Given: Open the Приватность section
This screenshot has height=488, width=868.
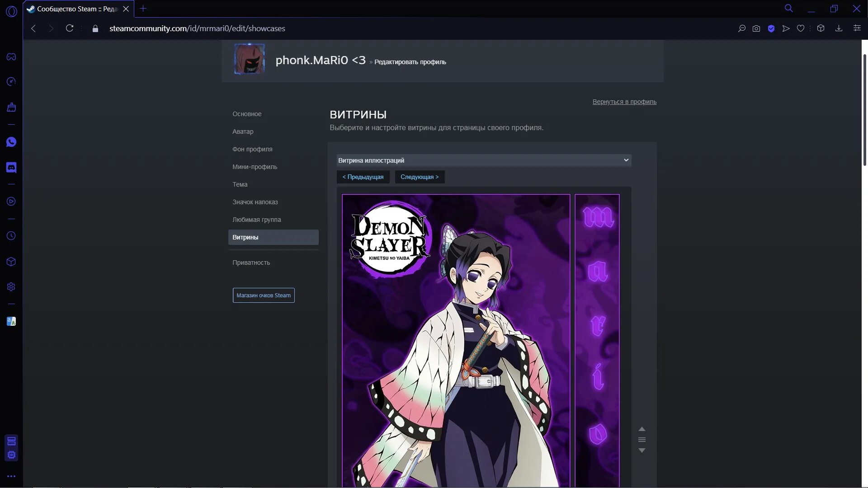Looking at the screenshot, I should point(251,263).
